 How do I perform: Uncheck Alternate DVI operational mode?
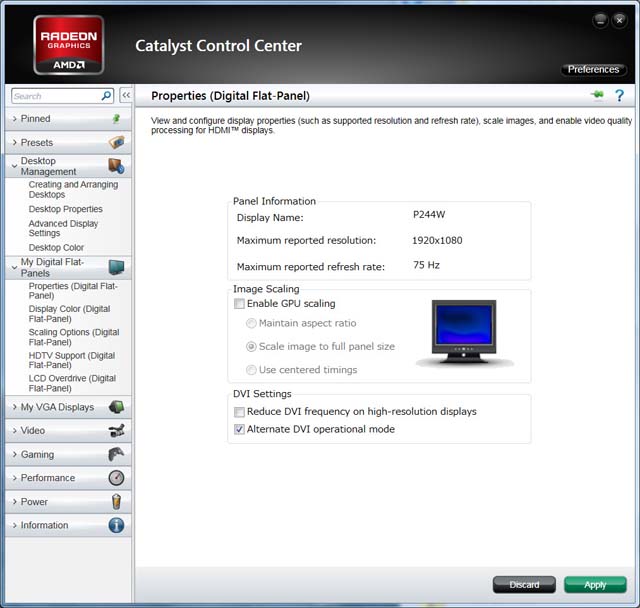[x=239, y=429]
